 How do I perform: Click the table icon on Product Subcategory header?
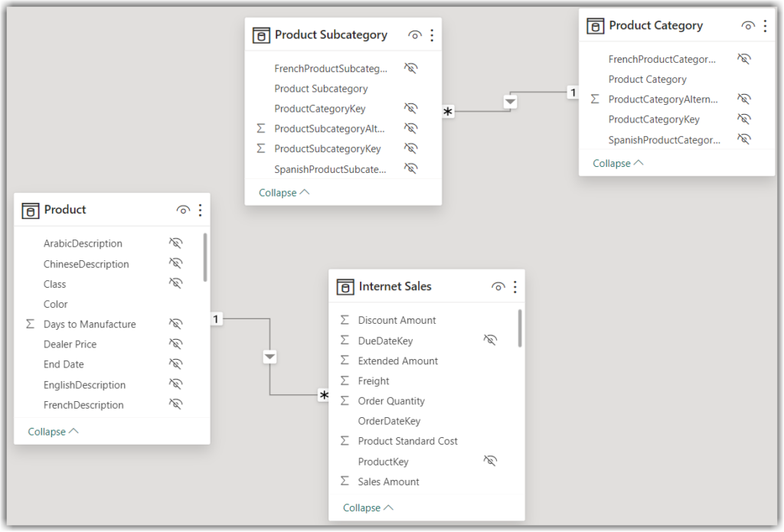click(261, 34)
